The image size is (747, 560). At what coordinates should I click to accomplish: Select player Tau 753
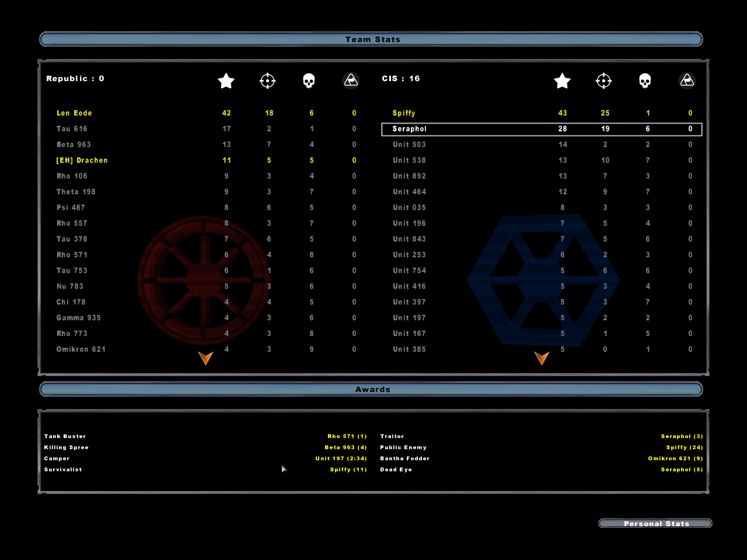tap(72, 271)
